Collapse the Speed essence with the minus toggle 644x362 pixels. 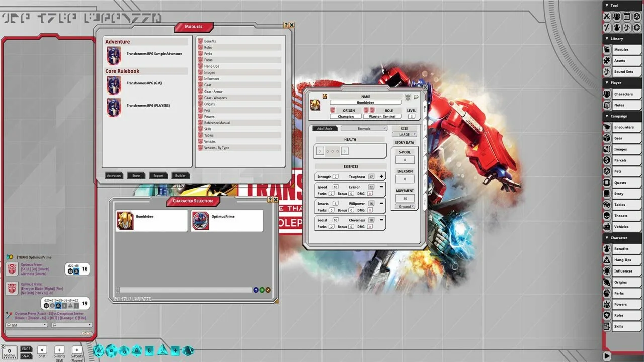pyautogui.click(x=381, y=187)
